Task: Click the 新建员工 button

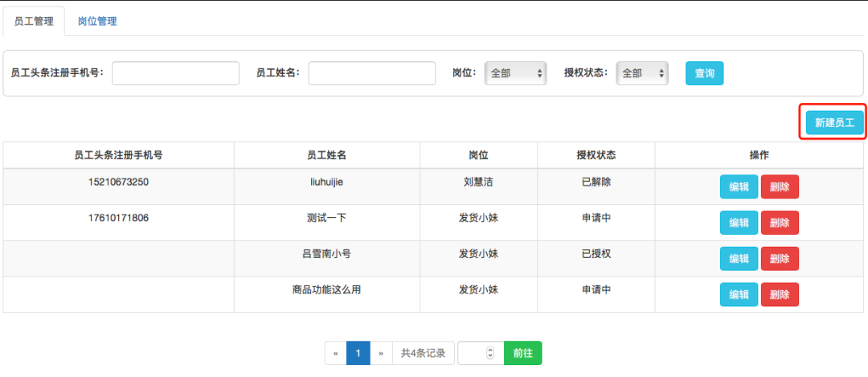Action: click(x=835, y=123)
